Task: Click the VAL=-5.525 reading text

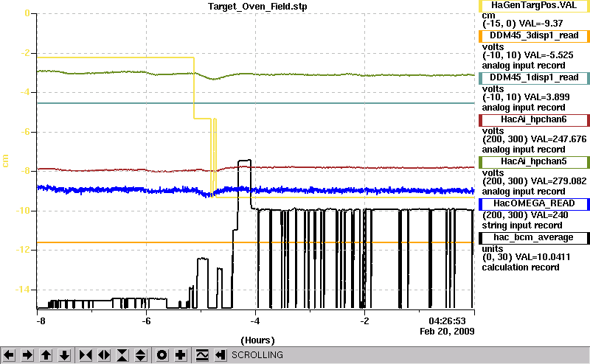Action: pyautogui.click(x=549, y=55)
